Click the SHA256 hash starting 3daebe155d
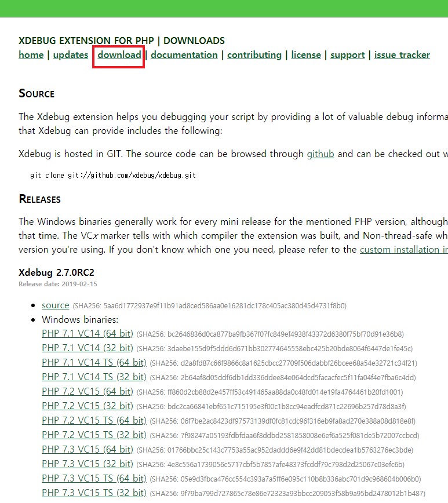The width and height of the screenshot is (448, 503). (x=275, y=349)
